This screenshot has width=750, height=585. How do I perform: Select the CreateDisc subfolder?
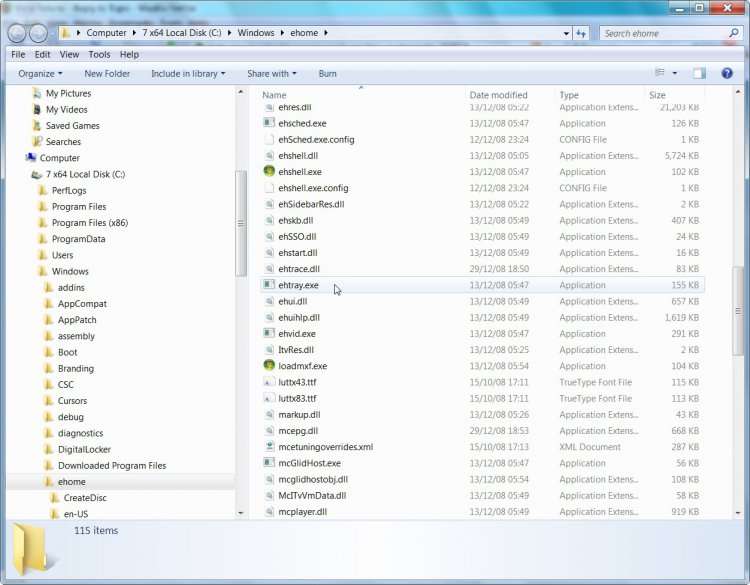(x=85, y=498)
